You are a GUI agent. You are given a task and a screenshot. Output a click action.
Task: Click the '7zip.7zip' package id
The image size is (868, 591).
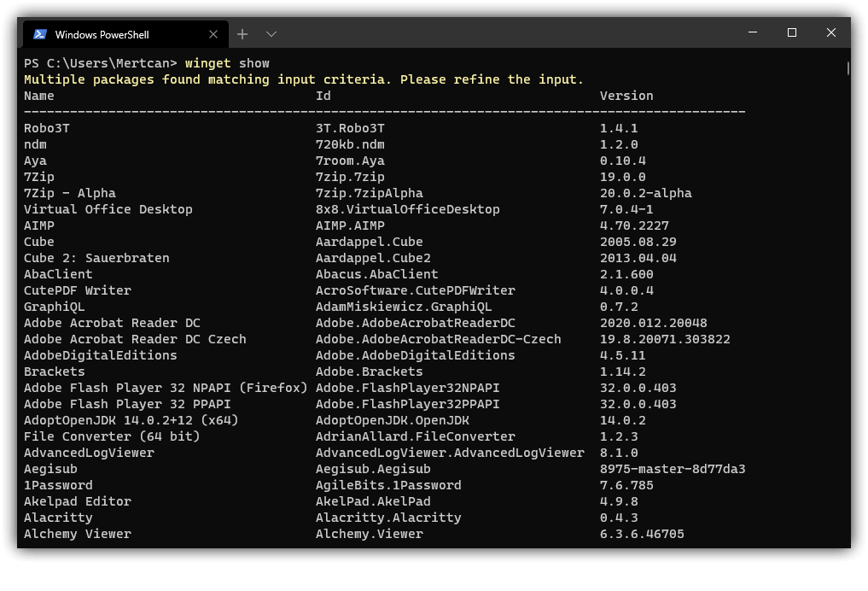[350, 177]
